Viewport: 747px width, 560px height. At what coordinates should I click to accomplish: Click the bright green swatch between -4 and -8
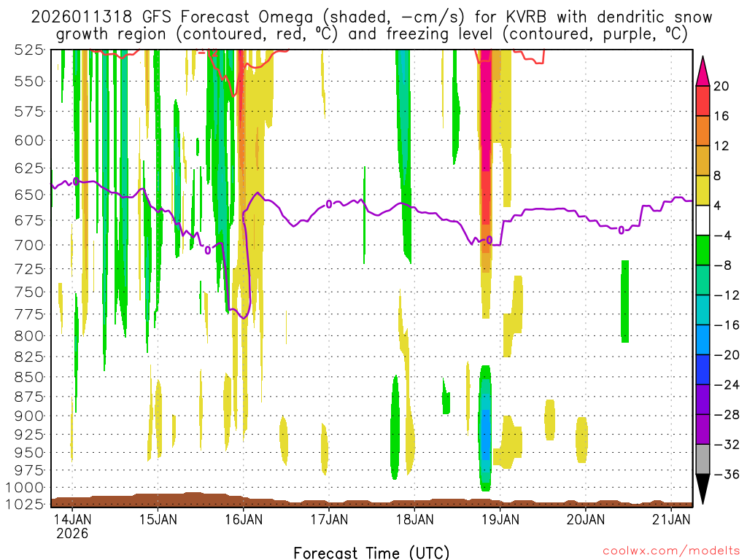pyautogui.click(x=703, y=250)
